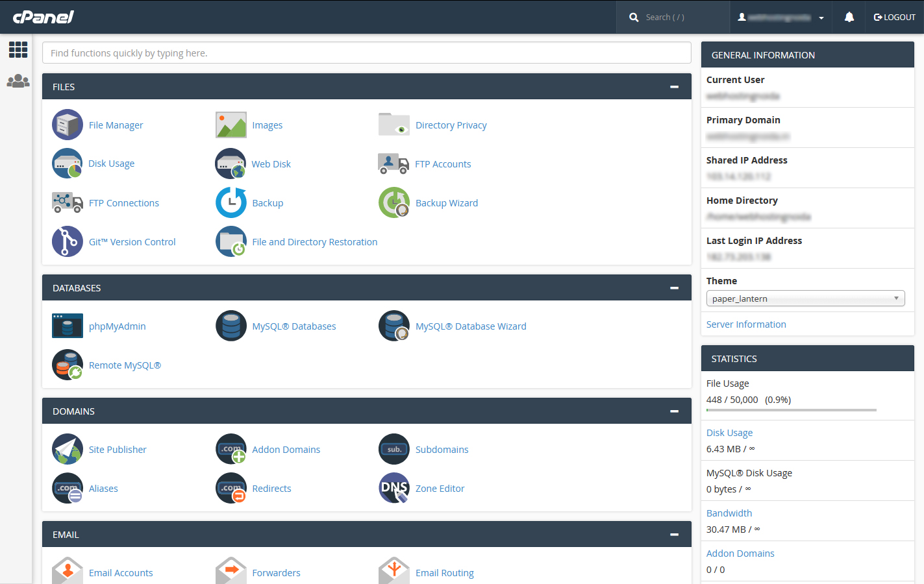Open the Site Publisher icon
Screen dimensions: 924x584
pos(68,449)
